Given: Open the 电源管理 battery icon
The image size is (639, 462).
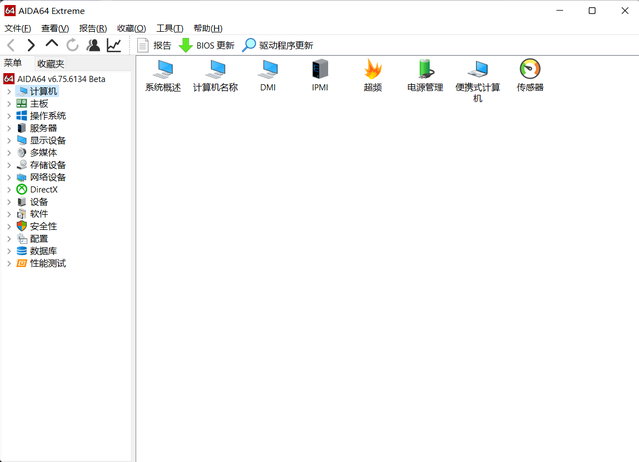Looking at the screenshot, I should click(x=425, y=69).
